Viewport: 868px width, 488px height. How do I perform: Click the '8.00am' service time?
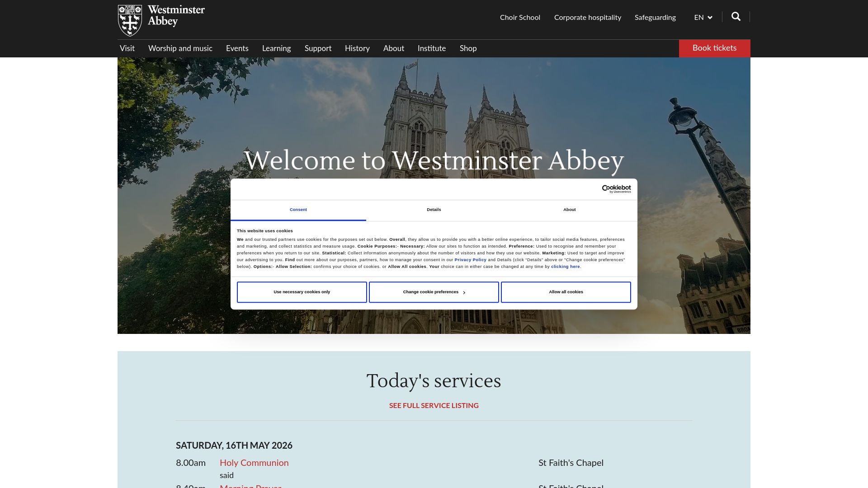pos(191,463)
